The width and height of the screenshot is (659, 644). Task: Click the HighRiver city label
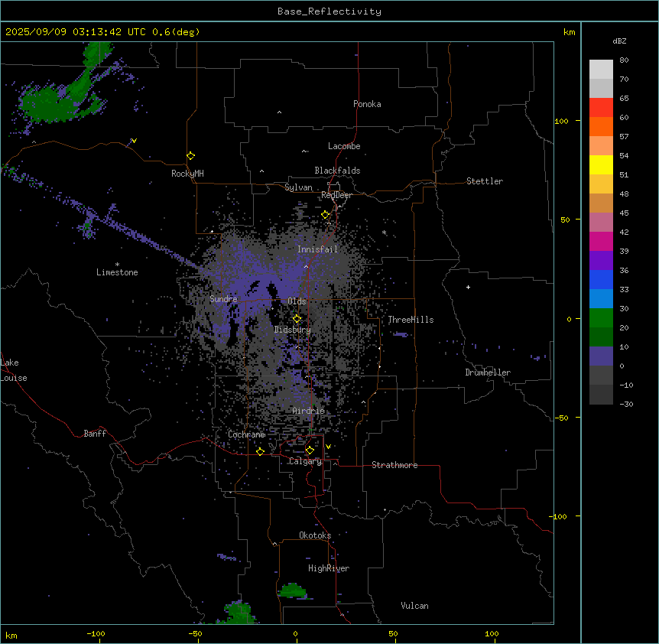click(x=329, y=568)
